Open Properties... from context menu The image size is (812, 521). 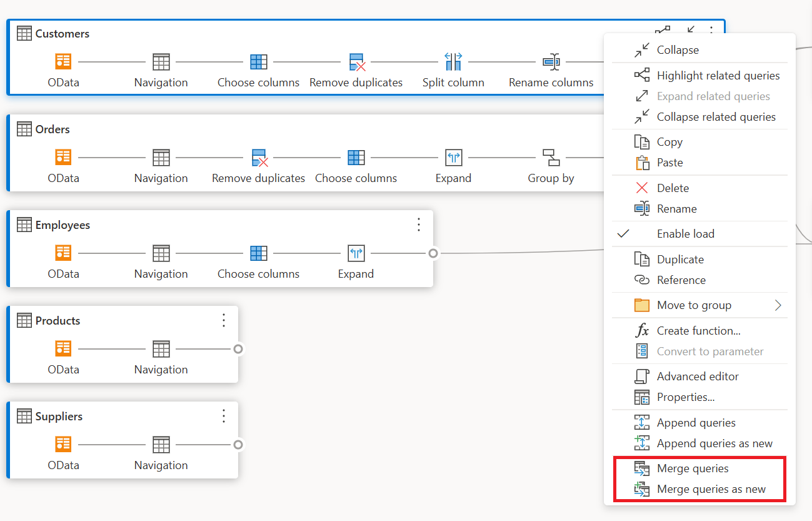click(699, 397)
